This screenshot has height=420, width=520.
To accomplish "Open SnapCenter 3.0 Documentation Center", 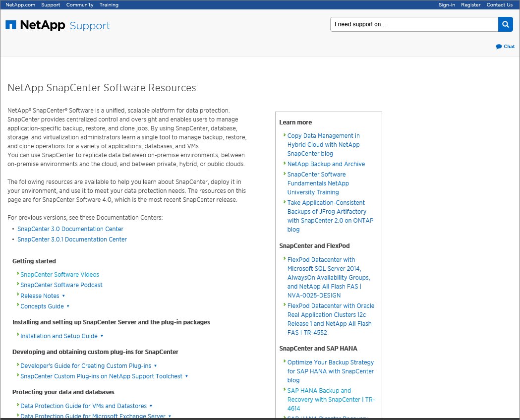I will (70, 229).
